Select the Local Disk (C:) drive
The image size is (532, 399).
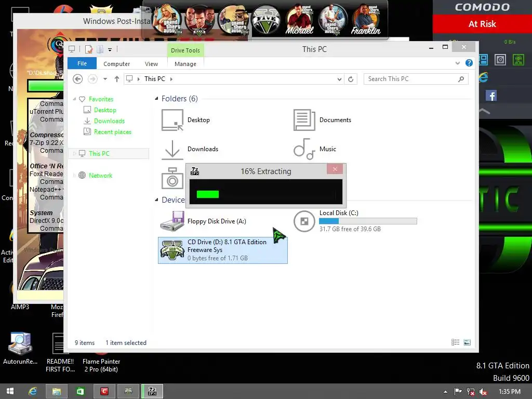tap(355, 221)
